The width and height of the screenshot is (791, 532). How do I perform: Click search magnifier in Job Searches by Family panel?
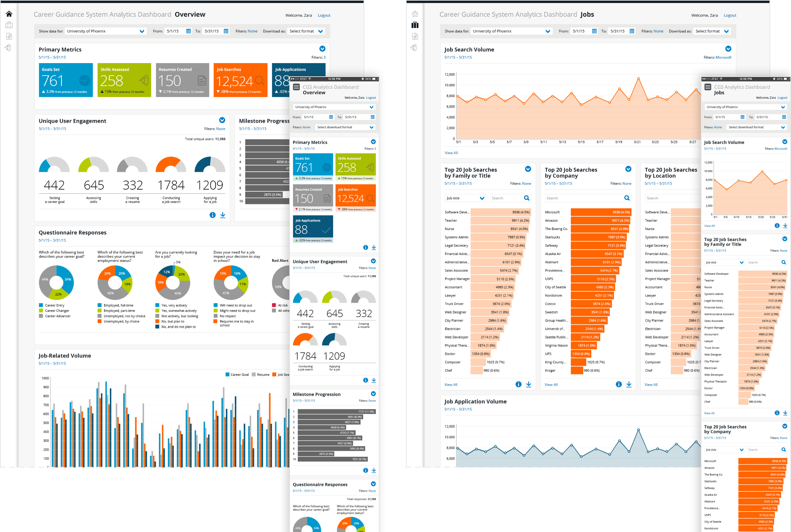point(527,198)
